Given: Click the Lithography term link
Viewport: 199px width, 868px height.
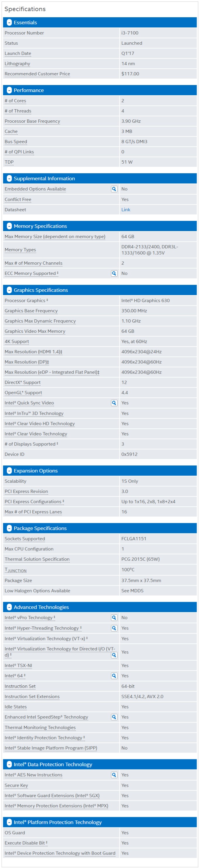Looking at the screenshot, I should (18, 64).
